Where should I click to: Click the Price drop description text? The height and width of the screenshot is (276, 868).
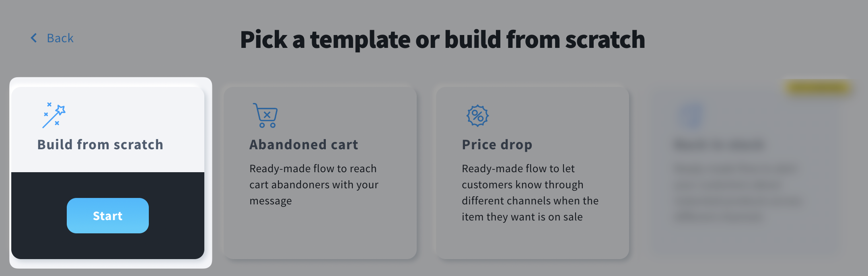click(530, 192)
